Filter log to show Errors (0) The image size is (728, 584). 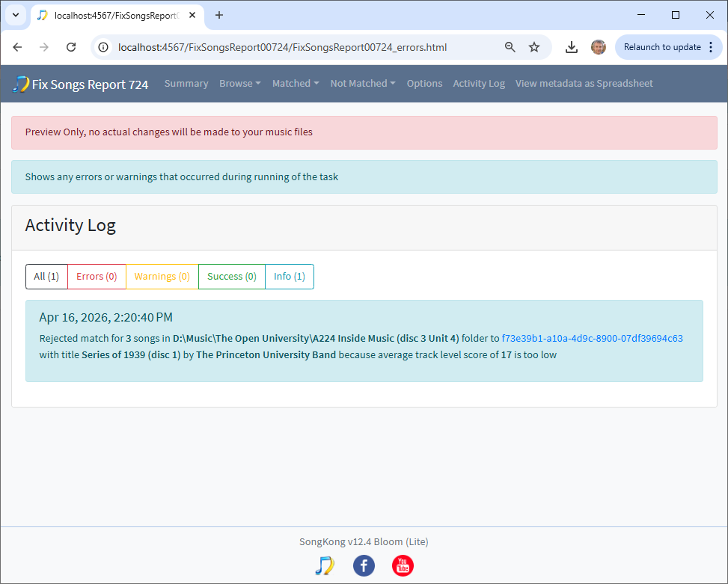(97, 277)
